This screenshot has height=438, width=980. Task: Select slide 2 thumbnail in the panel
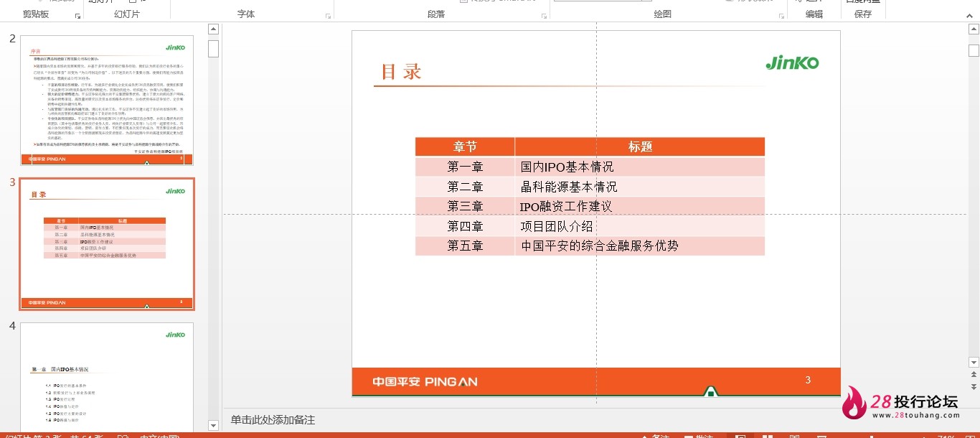point(107,101)
